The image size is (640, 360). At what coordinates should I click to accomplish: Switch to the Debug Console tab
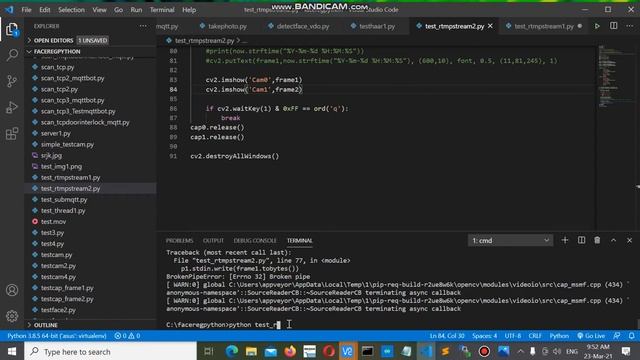(x=255, y=241)
